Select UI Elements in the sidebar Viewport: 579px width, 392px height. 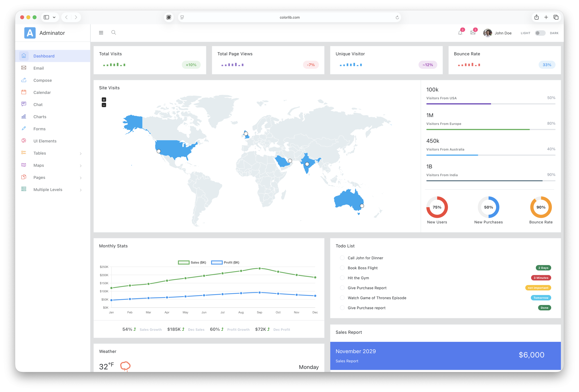pyautogui.click(x=45, y=141)
